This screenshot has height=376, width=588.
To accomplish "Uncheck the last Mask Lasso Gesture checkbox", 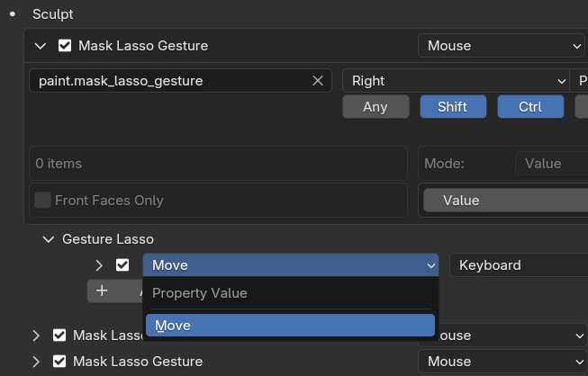I will 59,362.
